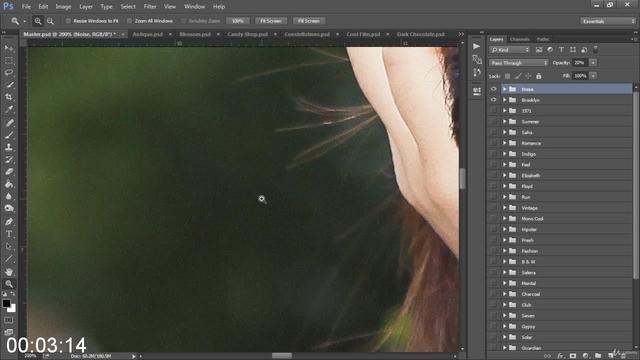
Task: Hide the Brooklyn group visibility eye
Action: pos(493,100)
